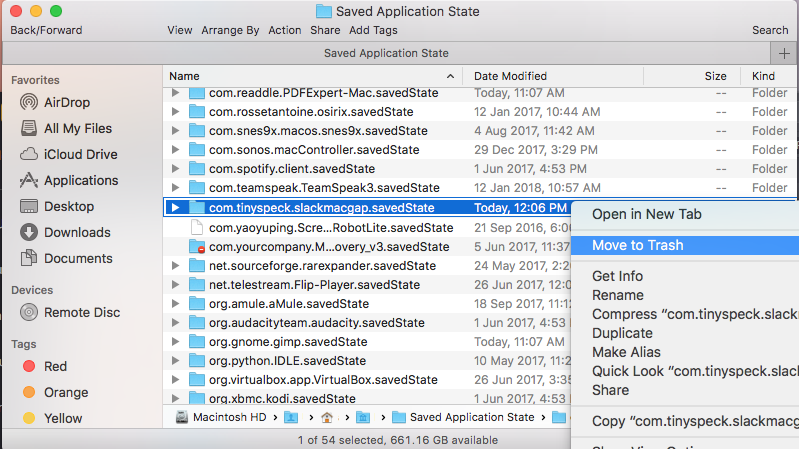799x449 pixels.
Task: Select org.audacityteam.audacity.savedState row
Action: coord(367,323)
